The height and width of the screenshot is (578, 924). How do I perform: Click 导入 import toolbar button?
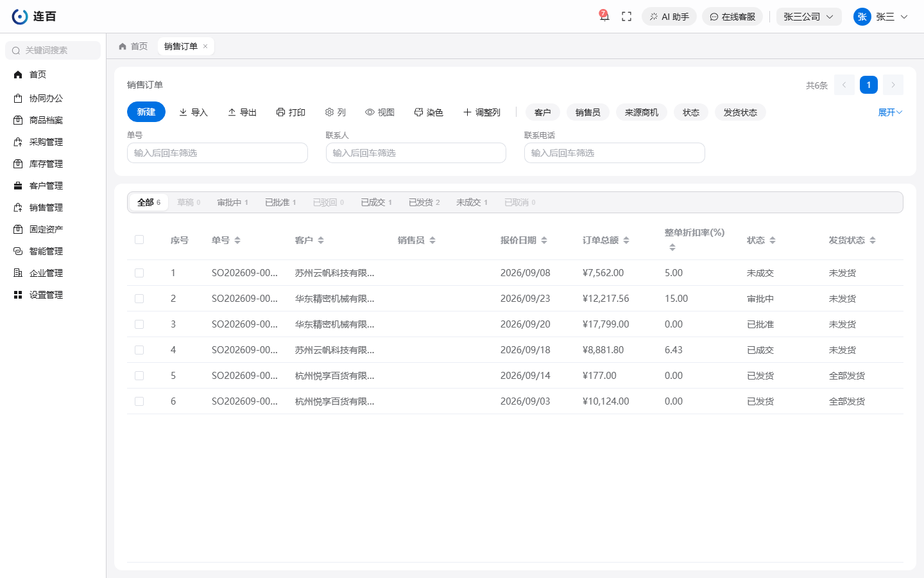[193, 112]
